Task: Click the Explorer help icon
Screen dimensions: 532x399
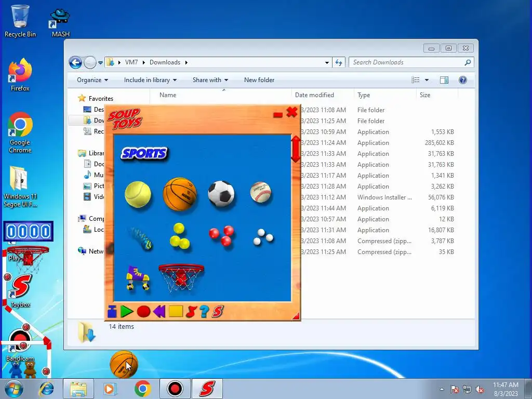Action: point(463,80)
